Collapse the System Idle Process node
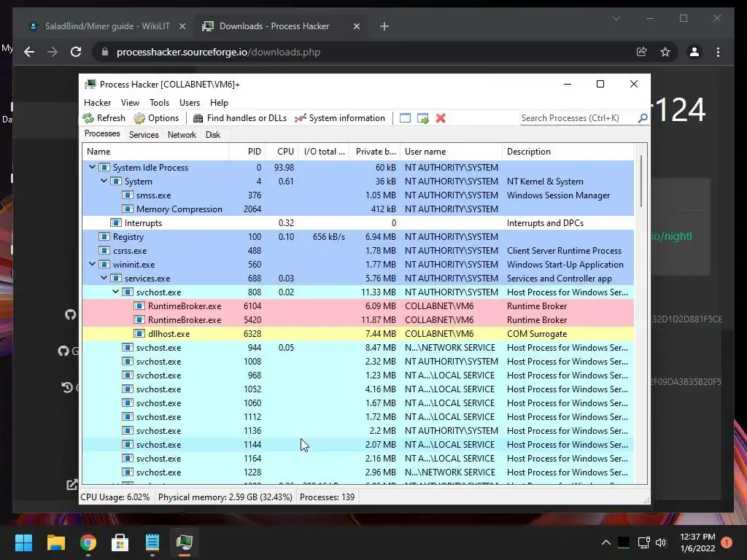The height and width of the screenshot is (560, 747). pos(92,167)
